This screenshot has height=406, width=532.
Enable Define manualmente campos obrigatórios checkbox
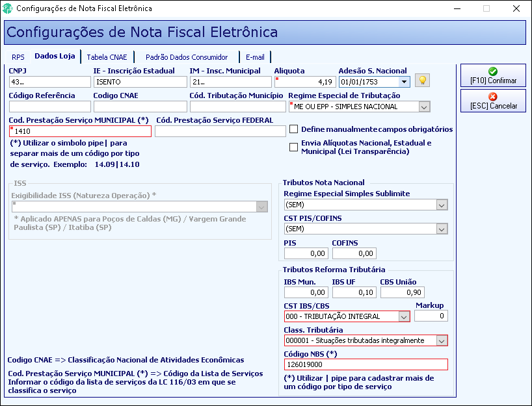coord(293,129)
